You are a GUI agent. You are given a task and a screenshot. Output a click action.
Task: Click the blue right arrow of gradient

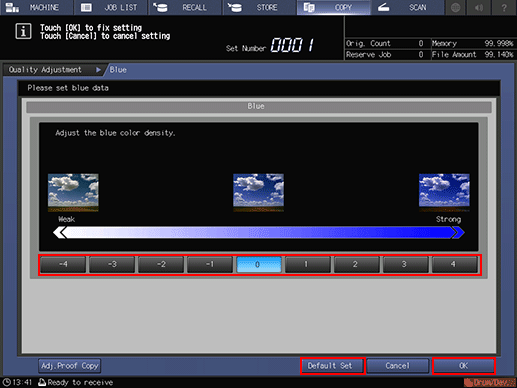(x=458, y=232)
